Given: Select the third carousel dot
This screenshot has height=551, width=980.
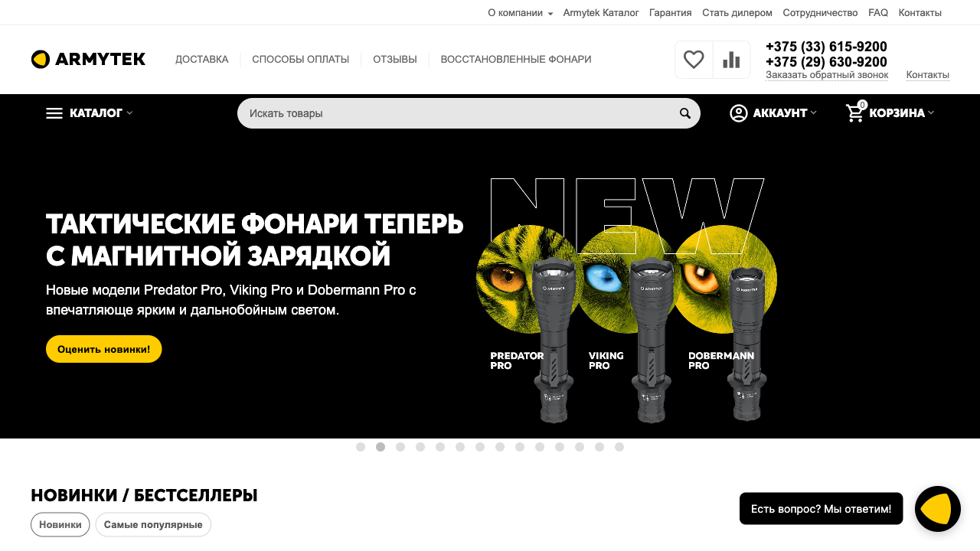Looking at the screenshot, I should click(x=400, y=447).
